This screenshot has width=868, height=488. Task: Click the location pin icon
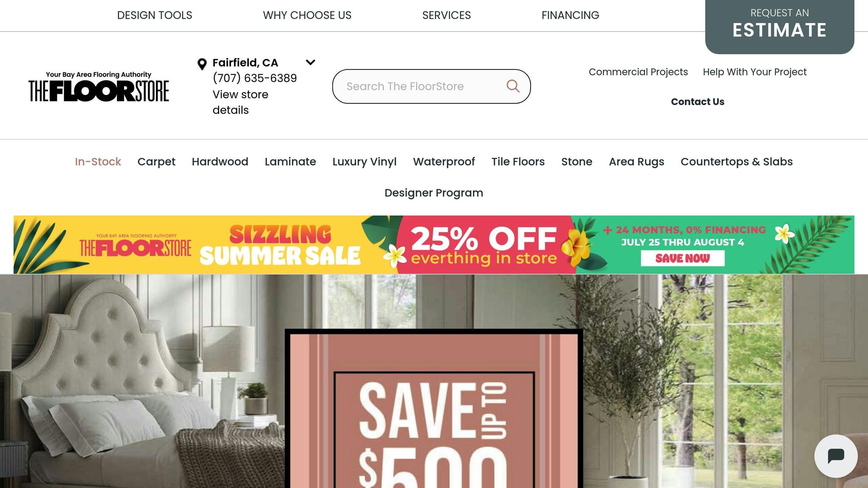(x=202, y=64)
